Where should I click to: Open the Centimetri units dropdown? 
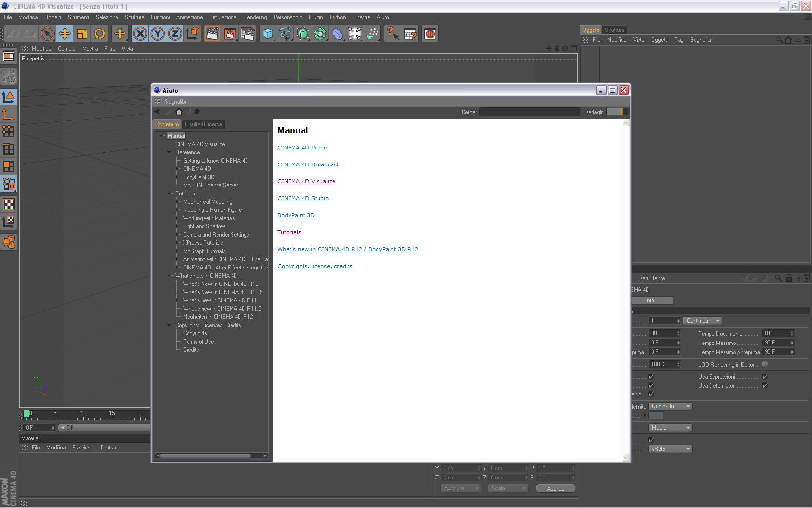tap(702, 321)
